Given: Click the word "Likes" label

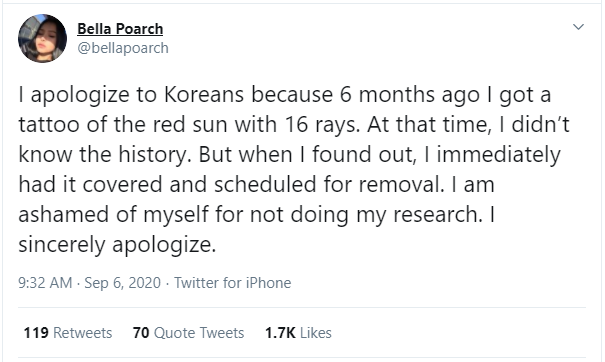Looking at the screenshot, I should [x=316, y=333].
